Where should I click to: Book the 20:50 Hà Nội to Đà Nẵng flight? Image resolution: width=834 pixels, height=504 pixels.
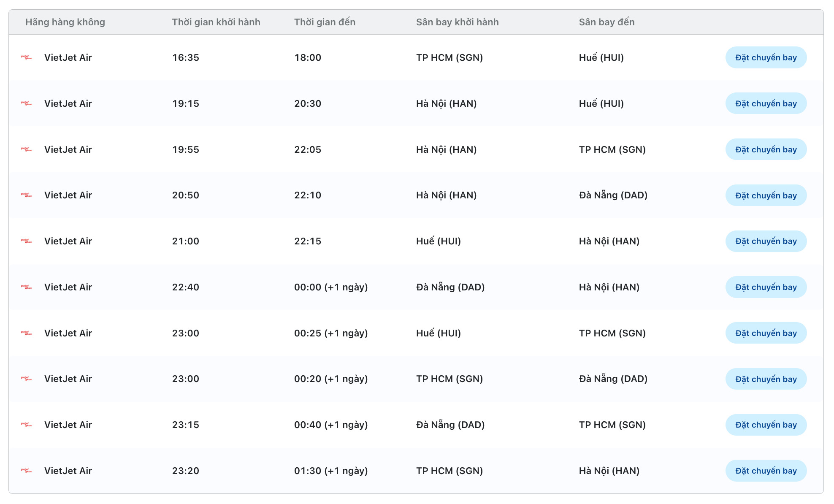pos(766,195)
